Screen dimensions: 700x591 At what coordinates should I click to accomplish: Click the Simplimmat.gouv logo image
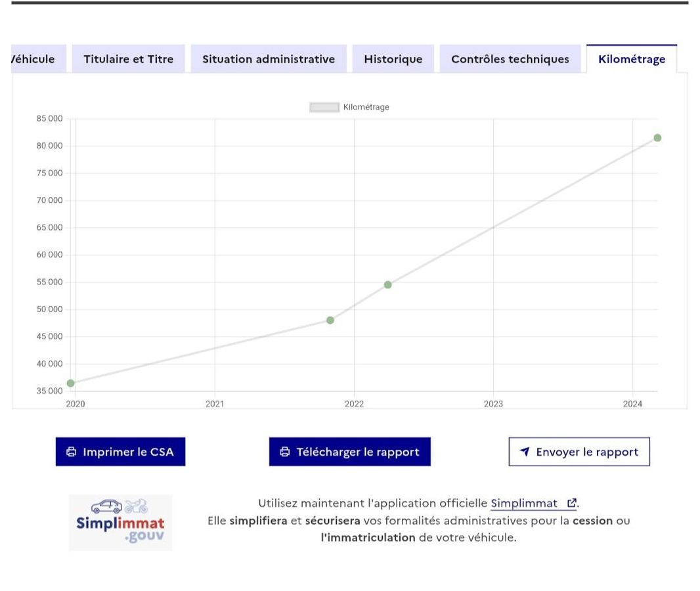tap(121, 522)
